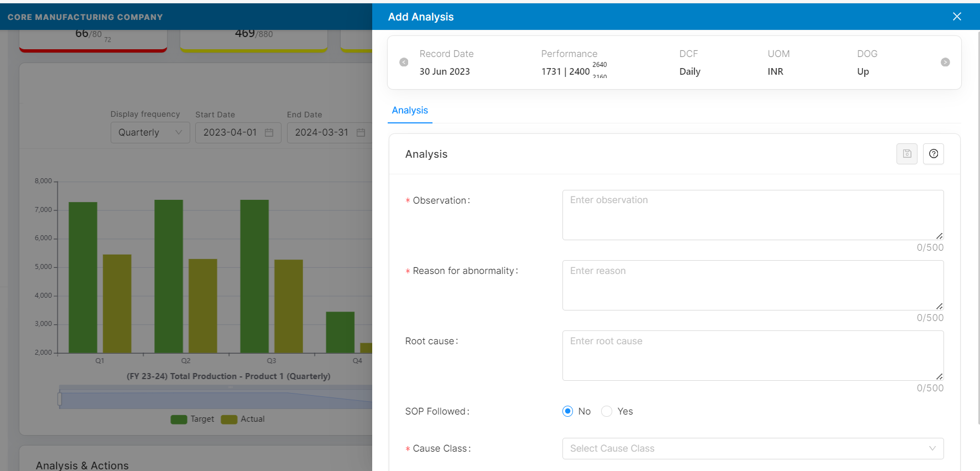Select Yes for SOP Followed

pyautogui.click(x=607, y=411)
